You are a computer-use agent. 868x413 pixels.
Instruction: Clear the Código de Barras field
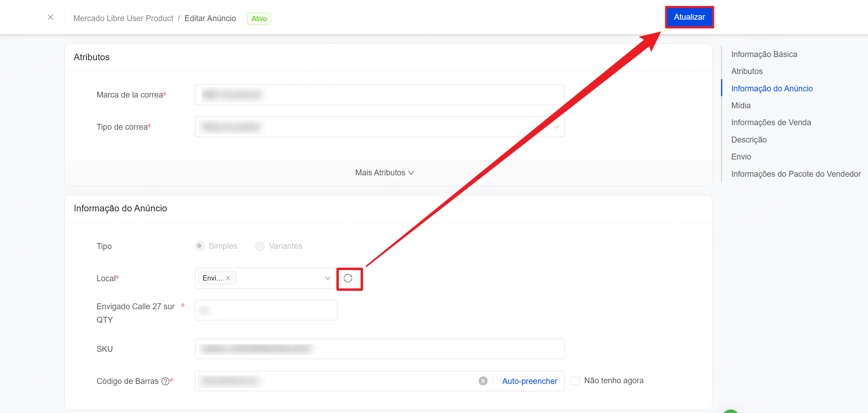483,381
